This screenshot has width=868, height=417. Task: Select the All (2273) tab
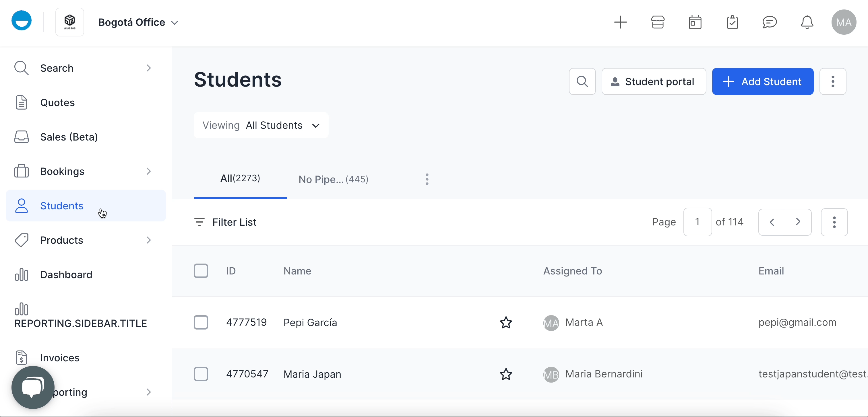click(241, 178)
